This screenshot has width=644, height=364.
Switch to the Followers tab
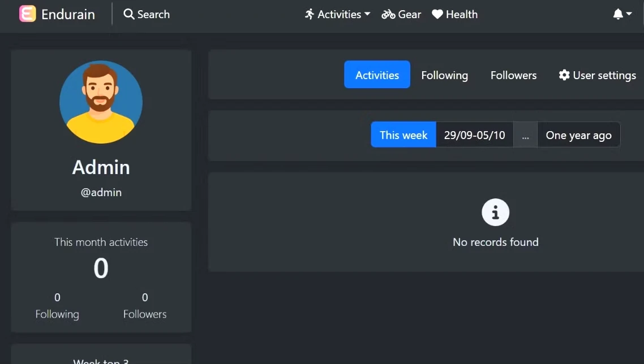point(513,75)
